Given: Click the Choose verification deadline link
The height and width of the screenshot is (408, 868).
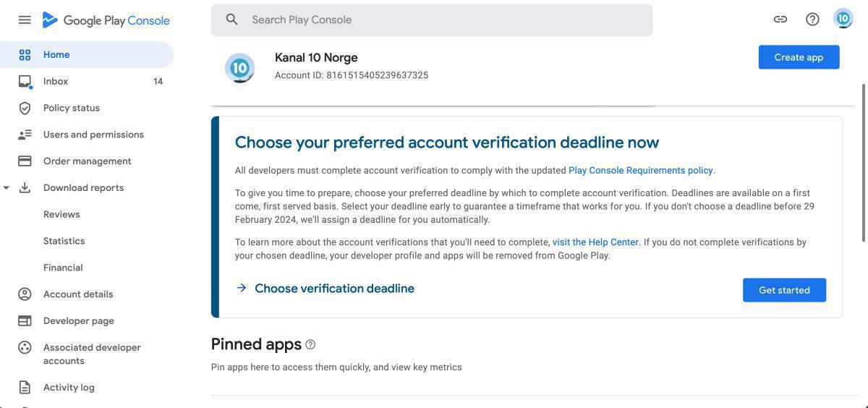Looking at the screenshot, I should [x=334, y=288].
